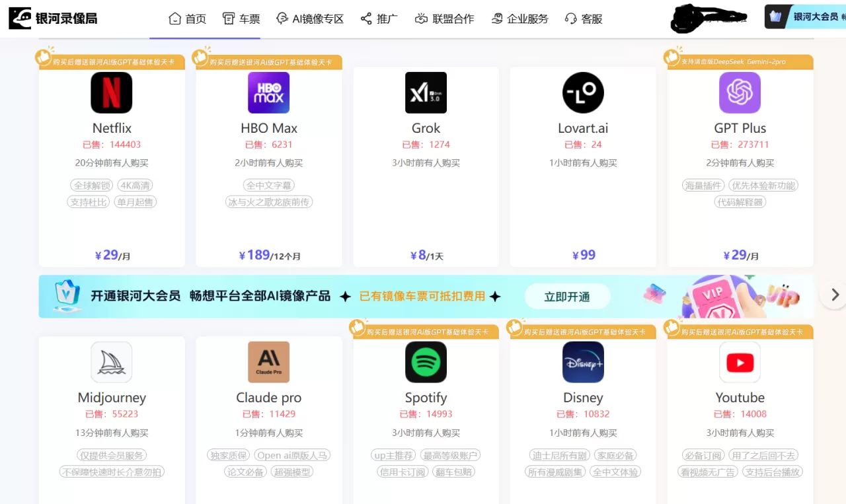
Task: Open the Disney+ icon
Action: 583,362
